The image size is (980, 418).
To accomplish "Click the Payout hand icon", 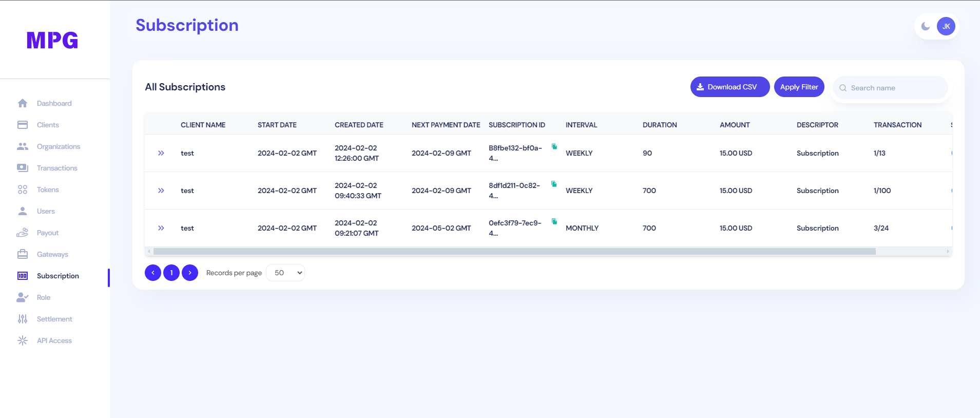I will coord(23,233).
